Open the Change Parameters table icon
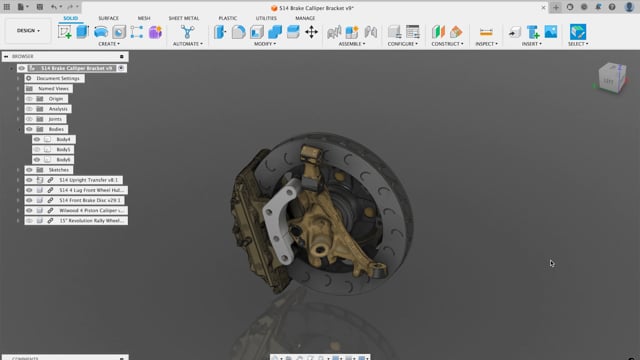This screenshot has height=360, width=640. [413, 32]
